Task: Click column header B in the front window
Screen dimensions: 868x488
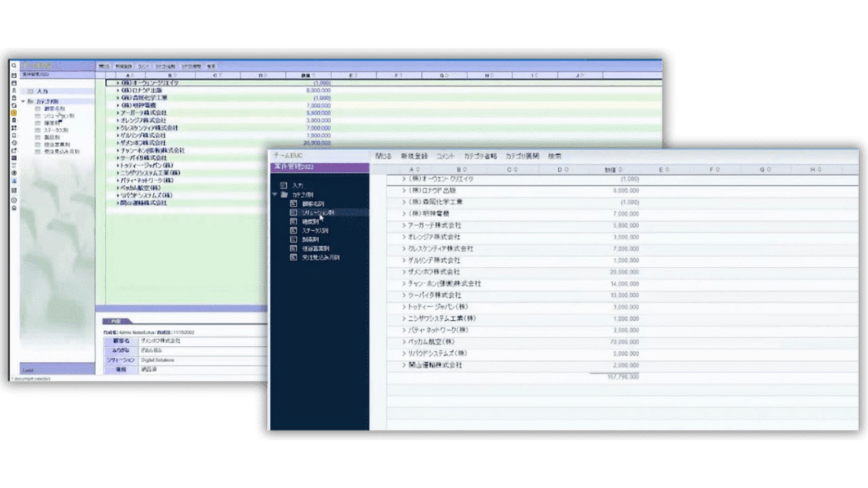Action: tap(462, 170)
